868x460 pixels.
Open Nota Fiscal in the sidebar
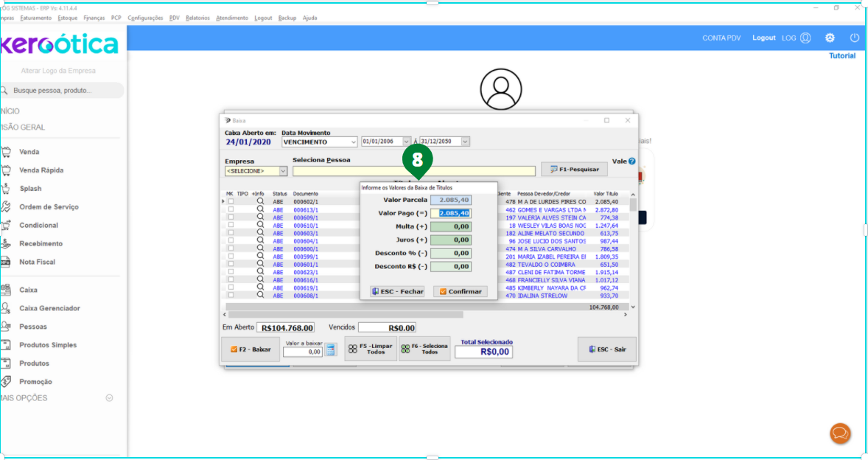click(x=37, y=262)
